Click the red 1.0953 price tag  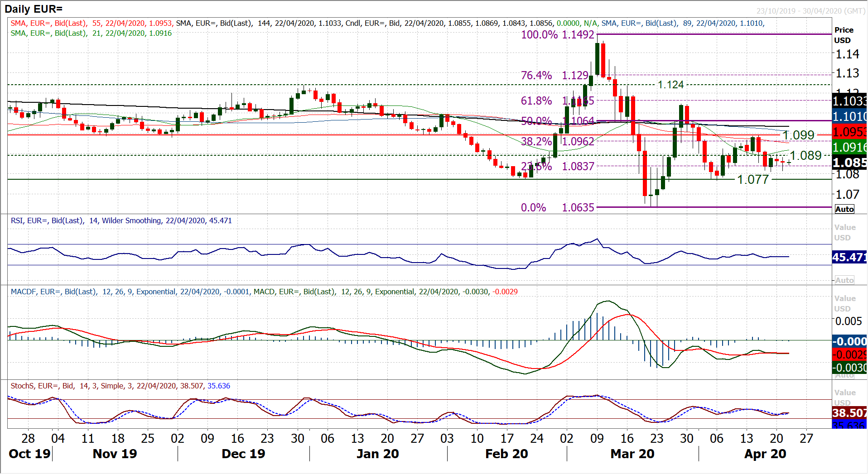click(x=849, y=132)
